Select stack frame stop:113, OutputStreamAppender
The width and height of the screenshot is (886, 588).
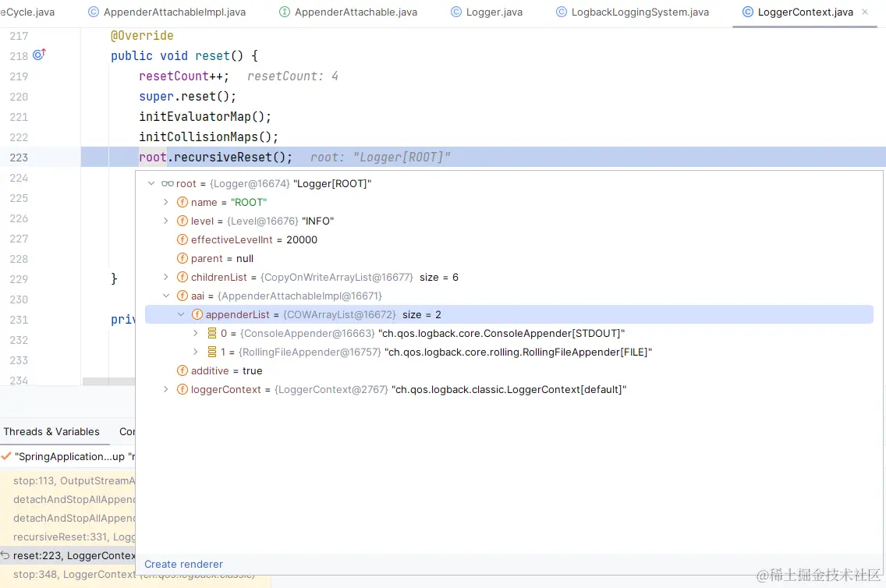(x=68, y=480)
